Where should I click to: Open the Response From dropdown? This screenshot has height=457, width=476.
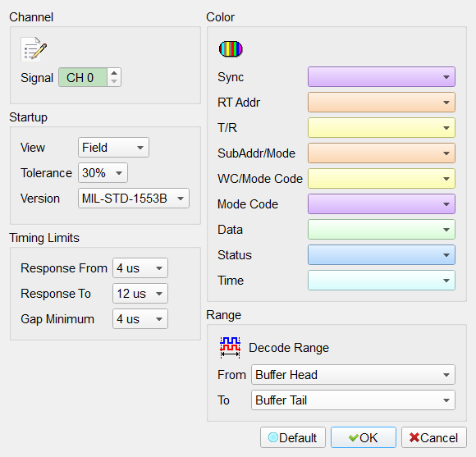(140, 268)
